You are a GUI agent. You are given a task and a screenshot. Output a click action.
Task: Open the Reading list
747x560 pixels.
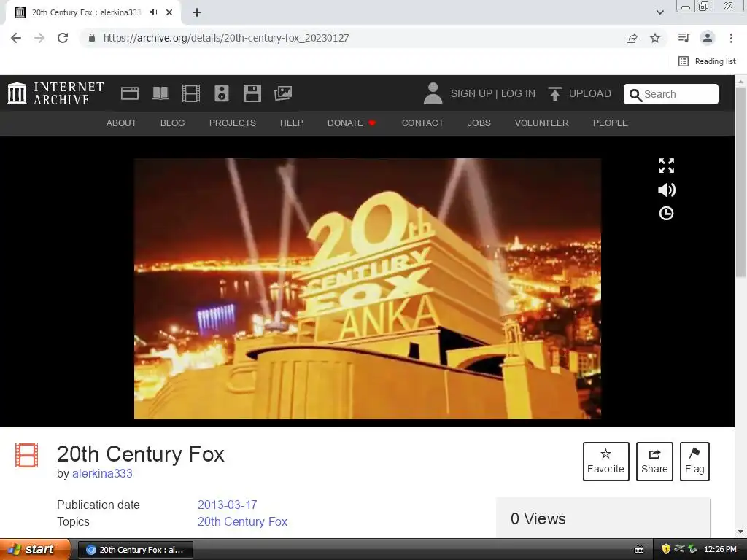[708, 61]
